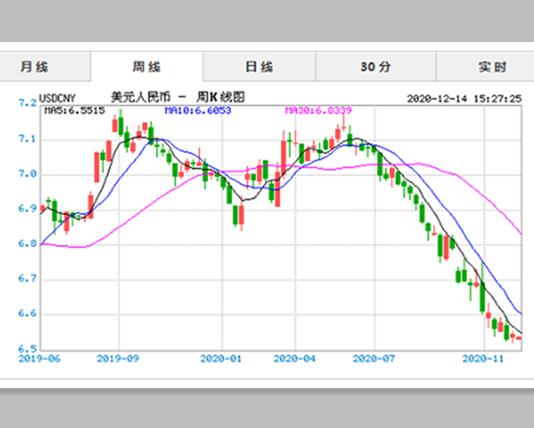Click the MA5 indicator label
The height and width of the screenshot is (428, 534).
tap(75, 111)
